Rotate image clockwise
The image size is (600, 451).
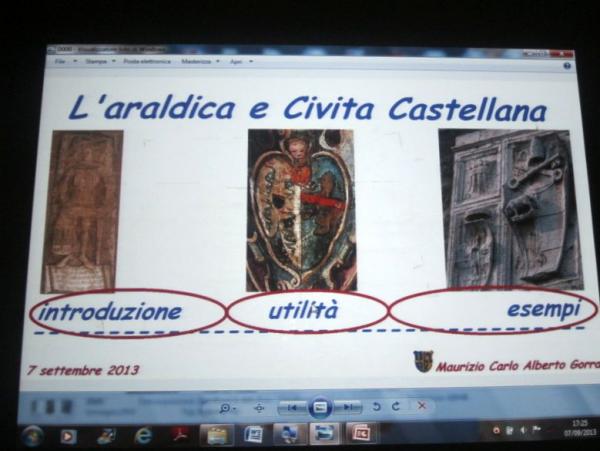pyautogui.click(x=396, y=406)
